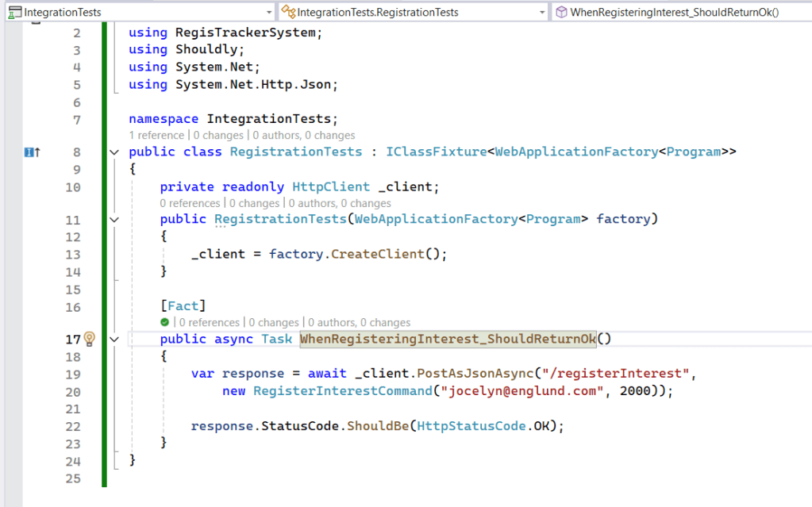Screen dimensions: 812x507
Task: Click the green test passed icon
Action: click(x=164, y=323)
